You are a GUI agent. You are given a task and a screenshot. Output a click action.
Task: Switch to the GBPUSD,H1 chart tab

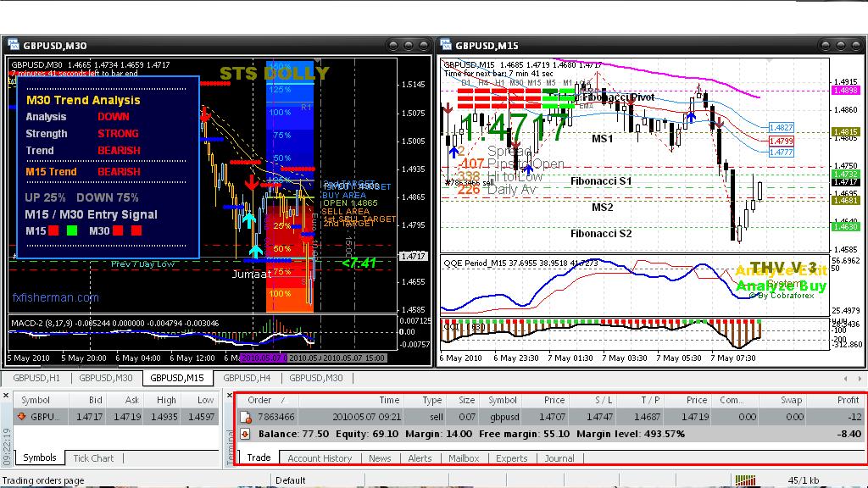tap(36, 378)
